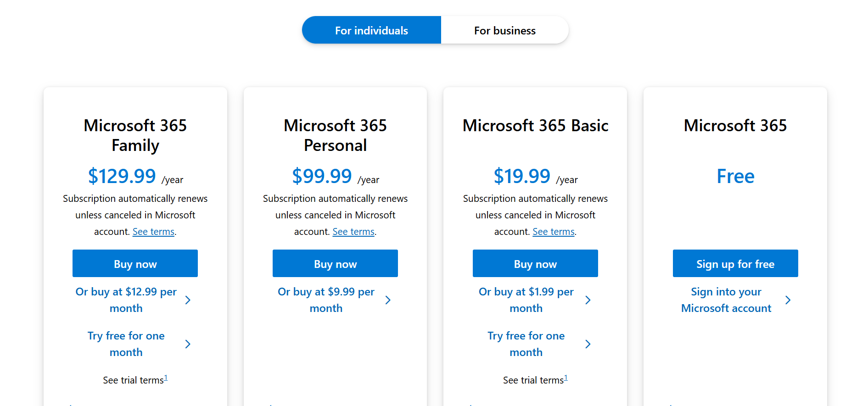Open See terms for Microsoft 365 Personal
The height and width of the screenshot is (406, 868).
click(353, 231)
